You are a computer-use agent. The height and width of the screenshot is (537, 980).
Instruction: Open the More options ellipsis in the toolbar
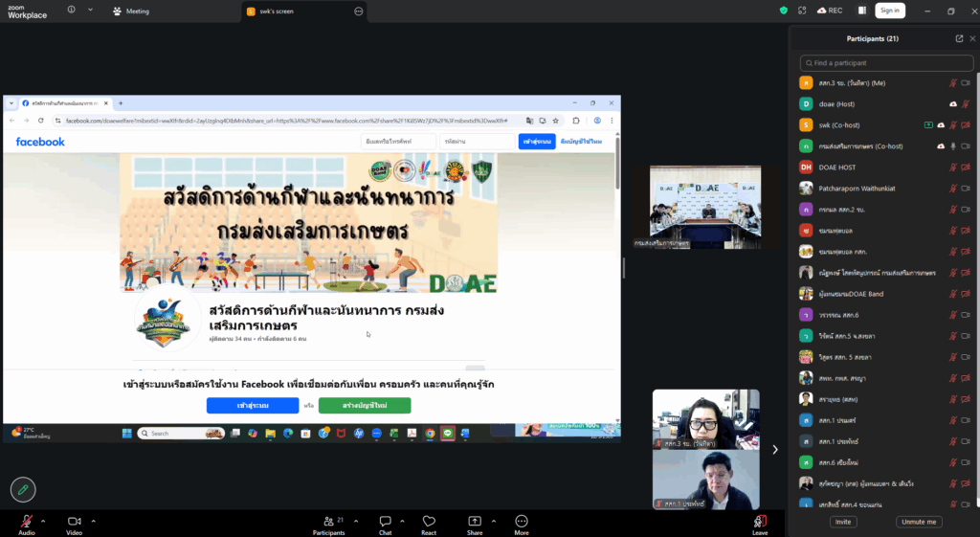point(521,522)
